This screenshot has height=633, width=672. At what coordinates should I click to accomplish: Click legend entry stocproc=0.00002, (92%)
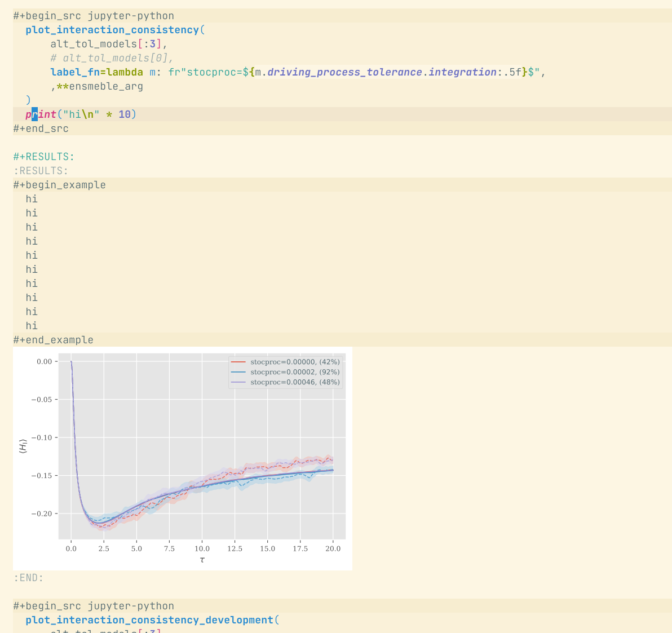pos(295,373)
